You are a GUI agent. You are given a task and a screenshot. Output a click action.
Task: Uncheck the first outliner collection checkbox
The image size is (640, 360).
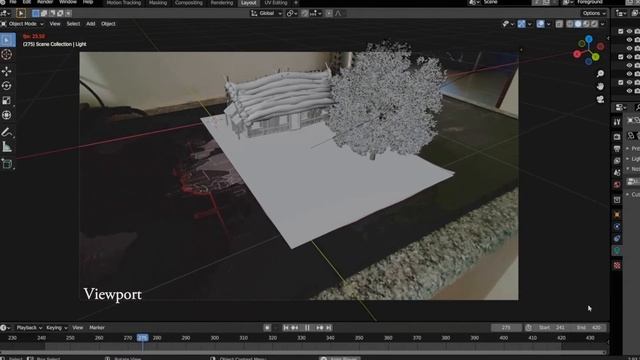click(x=620, y=31)
